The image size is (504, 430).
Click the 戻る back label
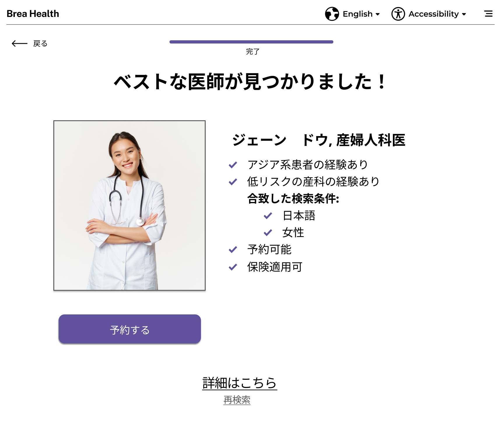(40, 43)
